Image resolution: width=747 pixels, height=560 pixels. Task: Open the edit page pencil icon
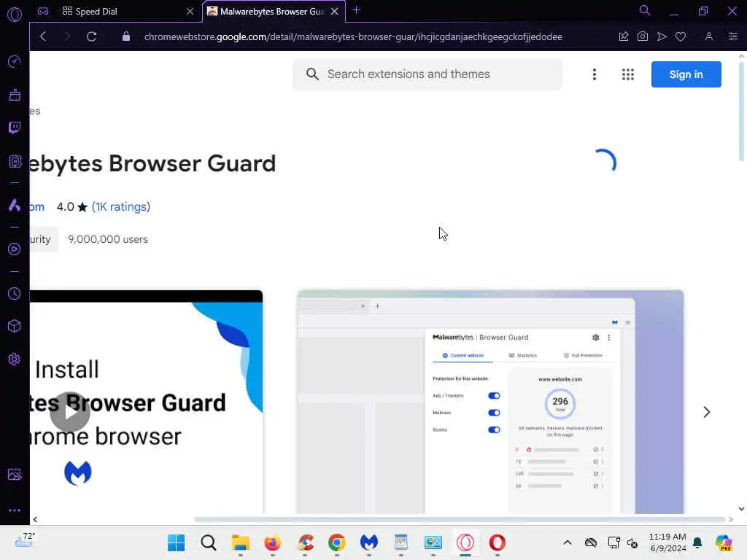tap(623, 36)
